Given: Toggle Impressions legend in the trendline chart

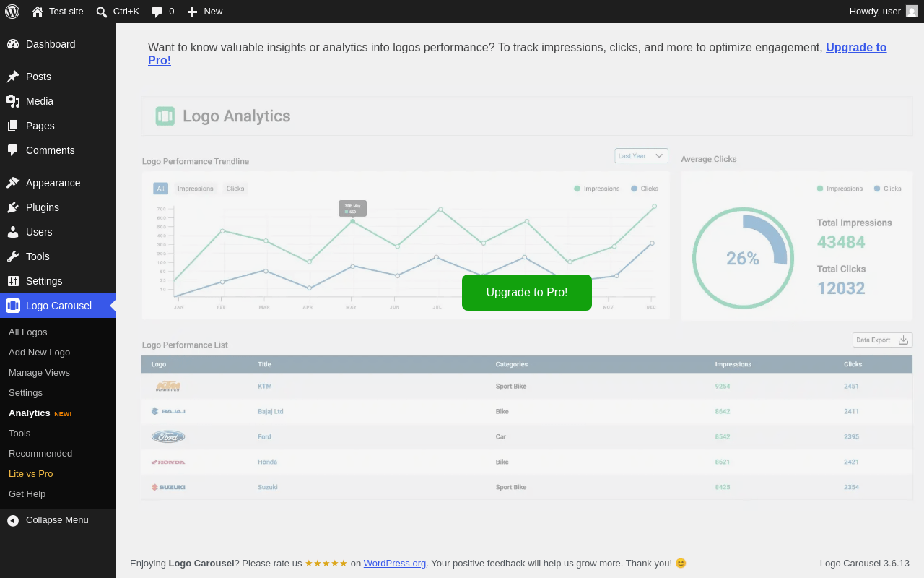Looking at the screenshot, I should [x=597, y=189].
